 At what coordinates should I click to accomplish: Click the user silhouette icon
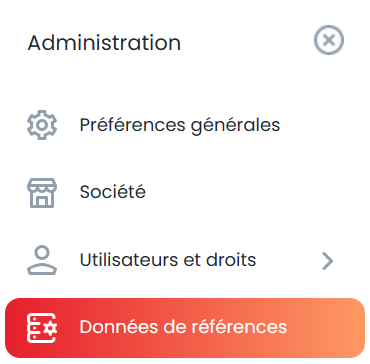point(42,260)
